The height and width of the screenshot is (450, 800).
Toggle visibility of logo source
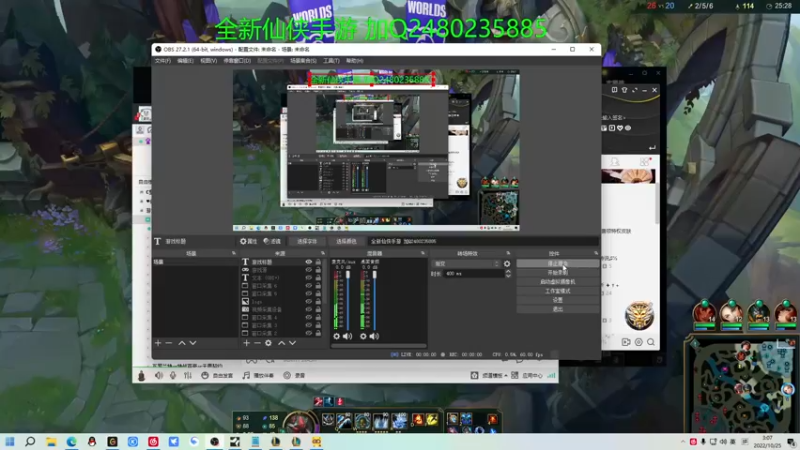pyautogui.click(x=309, y=302)
